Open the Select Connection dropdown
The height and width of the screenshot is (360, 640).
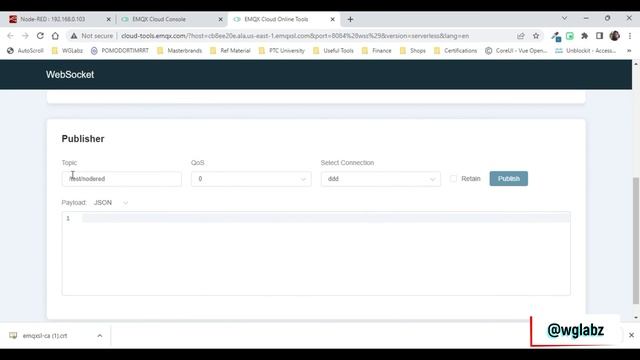[380, 179]
